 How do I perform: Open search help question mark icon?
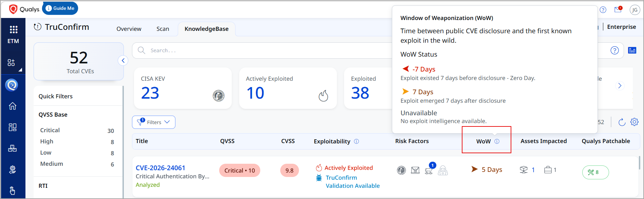[x=614, y=51]
